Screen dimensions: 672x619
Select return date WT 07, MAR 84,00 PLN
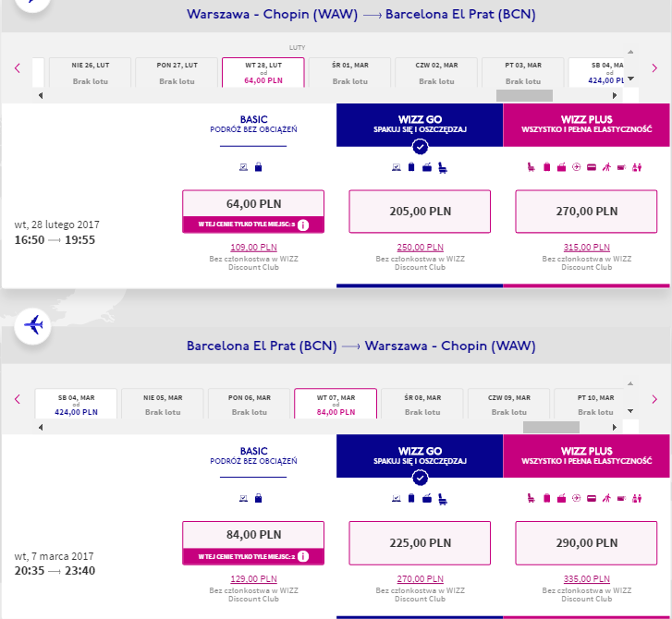[336, 404]
